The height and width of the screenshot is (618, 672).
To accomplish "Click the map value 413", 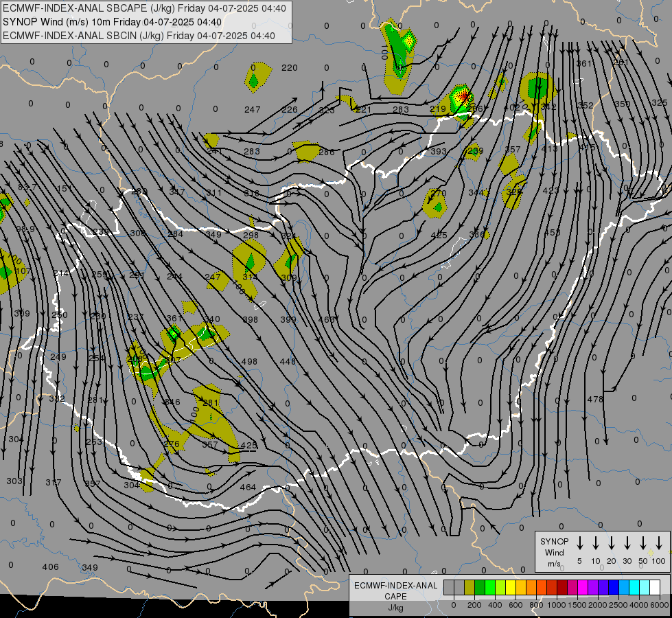I will [549, 148].
